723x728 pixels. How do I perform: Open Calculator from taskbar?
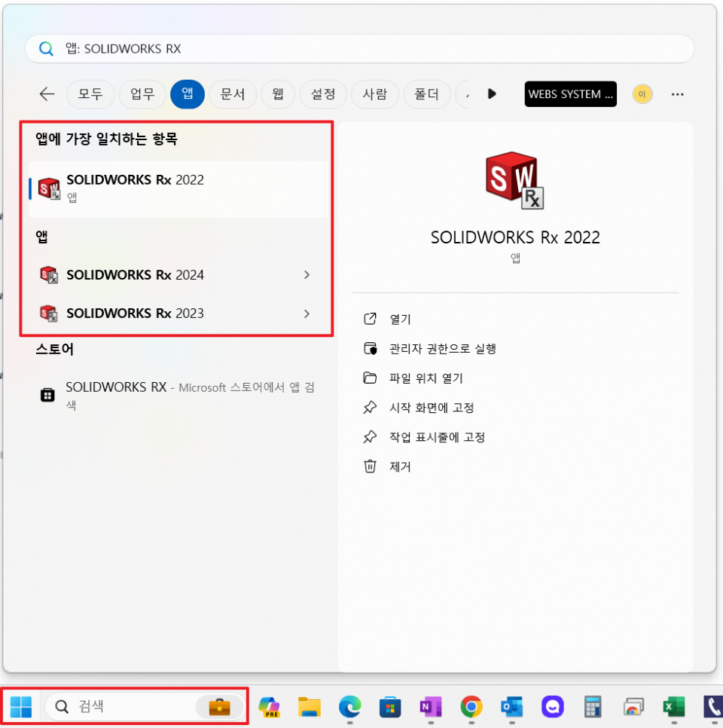tap(593, 707)
